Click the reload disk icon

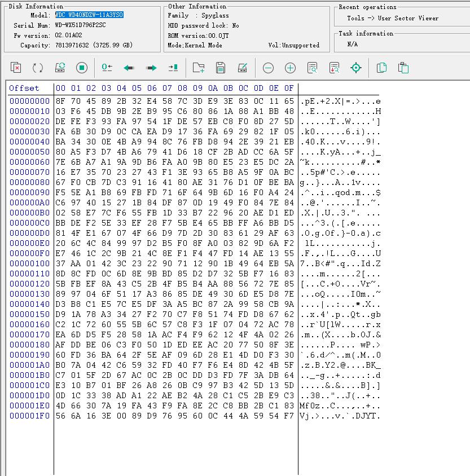(60, 67)
